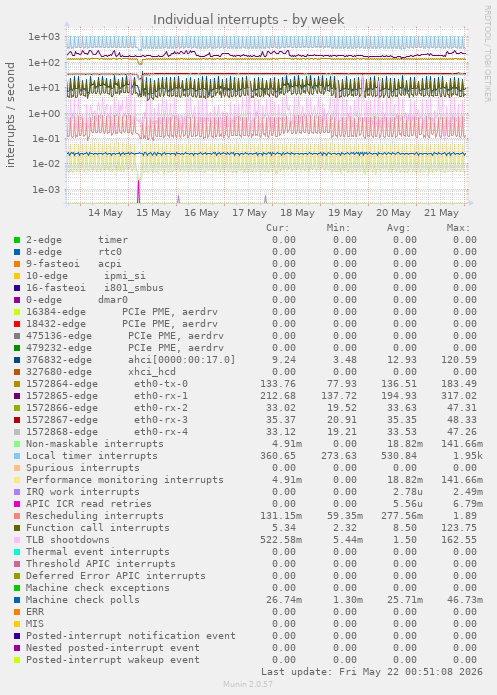
Task: Click the Munin 2.0.57 footer text
Action: [x=248, y=684]
